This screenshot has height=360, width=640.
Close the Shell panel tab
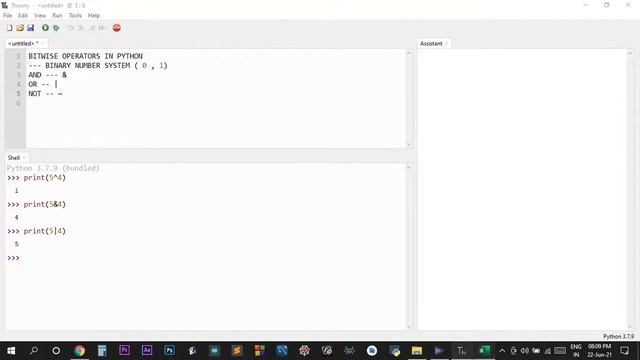click(x=24, y=158)
